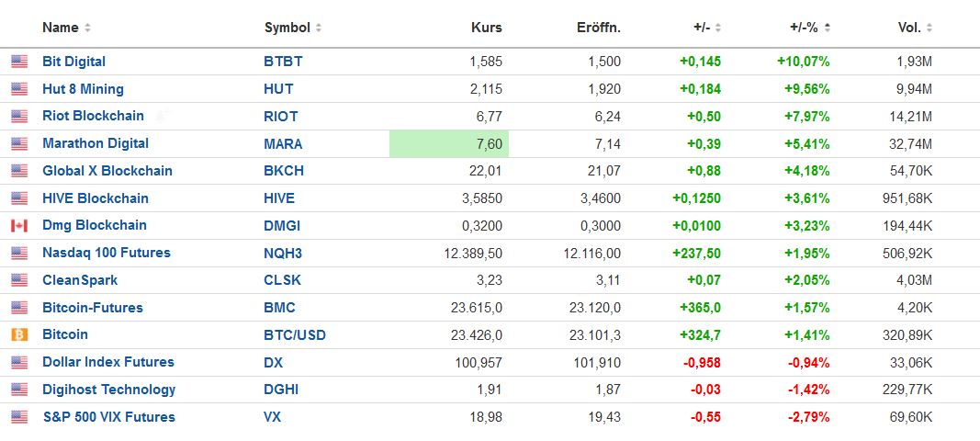Click the Canadian flag icon beside Dmg Blockchain
This screenshot has height=441, width=980.
(19, 225)
